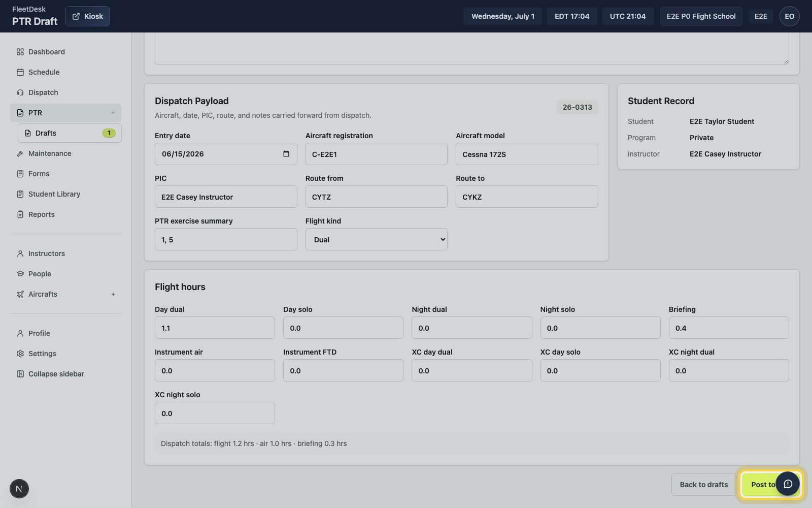
Task: Click the Aircraft registration field
Action: (x=376, y=154)
